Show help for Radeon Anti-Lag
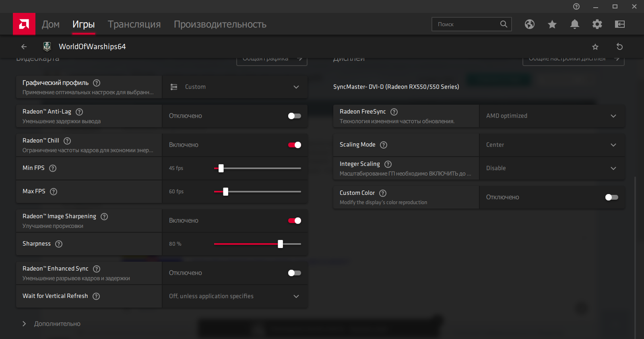 (x=79, y=112)
